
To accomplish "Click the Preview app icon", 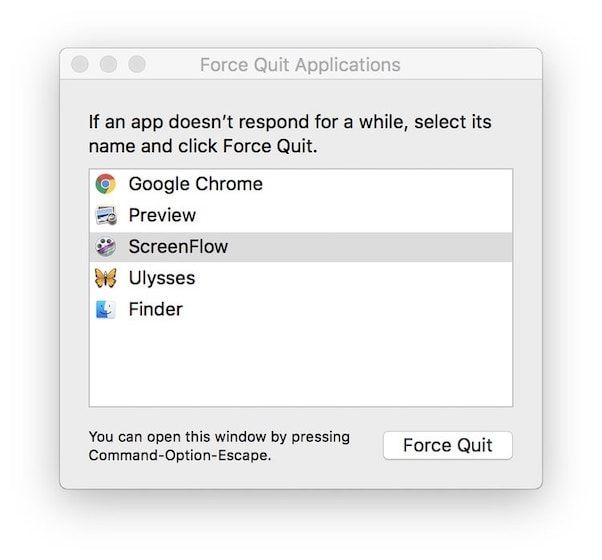I will 105,215.
